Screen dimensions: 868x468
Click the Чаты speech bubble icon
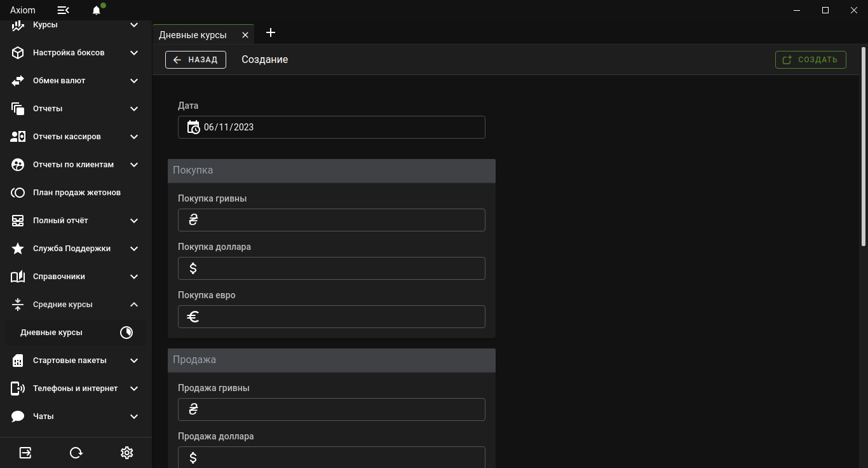[x=18, y=416]
